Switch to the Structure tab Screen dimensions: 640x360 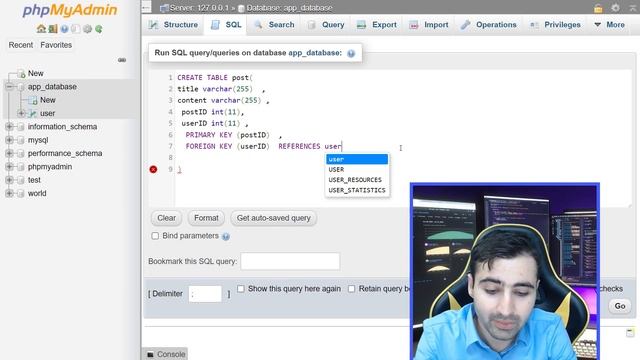click(173, 25)
